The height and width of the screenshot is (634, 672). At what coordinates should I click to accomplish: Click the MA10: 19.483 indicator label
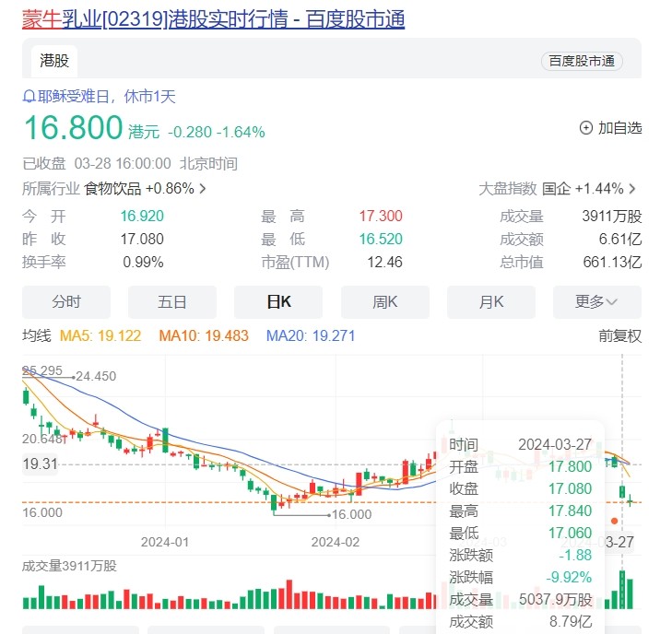[x=204, y=335]
